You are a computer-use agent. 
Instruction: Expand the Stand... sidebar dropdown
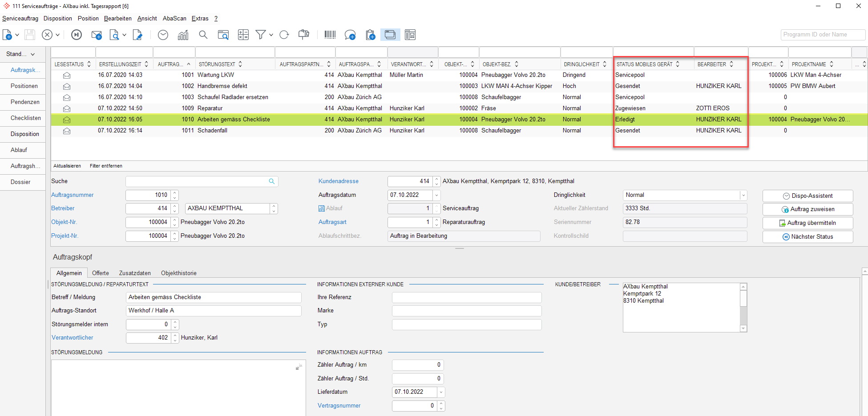click(x=20, y=54)
